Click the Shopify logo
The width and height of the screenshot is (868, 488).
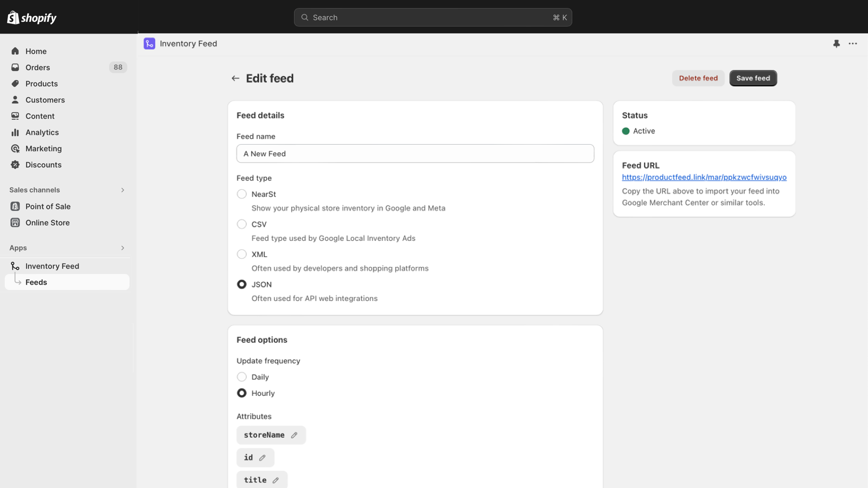tap(33, 17)
